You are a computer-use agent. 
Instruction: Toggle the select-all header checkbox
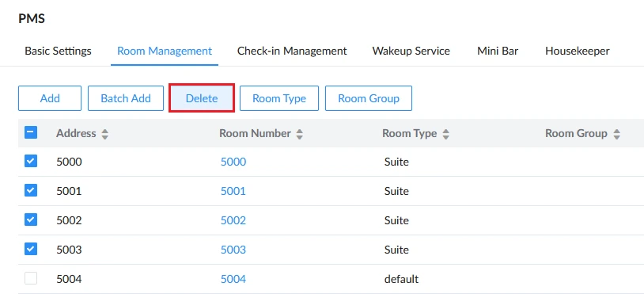[31, 132]
